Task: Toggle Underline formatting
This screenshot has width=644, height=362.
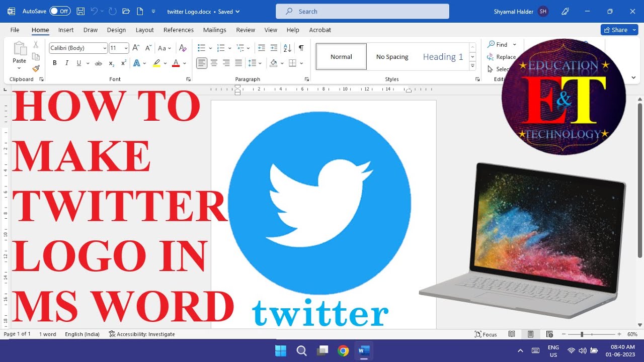Action: pyautogui.click(x=79, y=63)
